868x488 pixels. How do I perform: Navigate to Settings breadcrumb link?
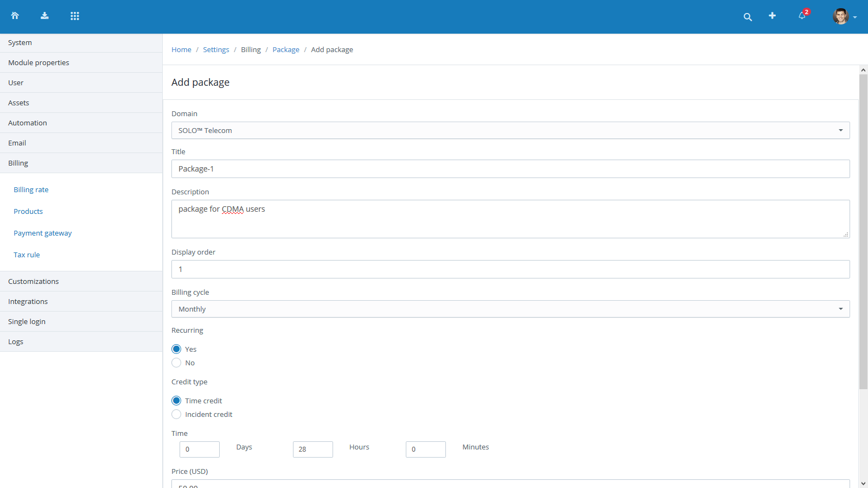(216, 49)
